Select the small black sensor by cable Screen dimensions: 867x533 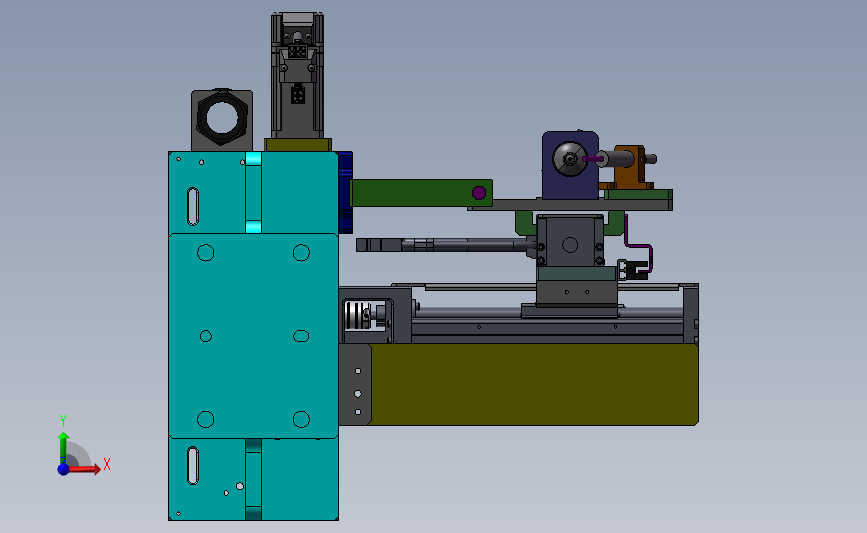pos(633,270)
